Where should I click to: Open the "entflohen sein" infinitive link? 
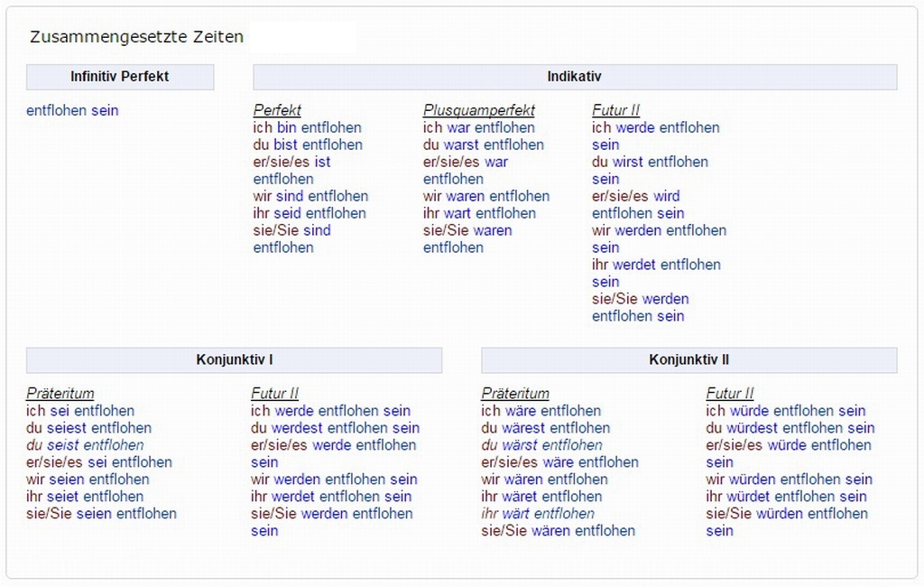click(72, 110)
